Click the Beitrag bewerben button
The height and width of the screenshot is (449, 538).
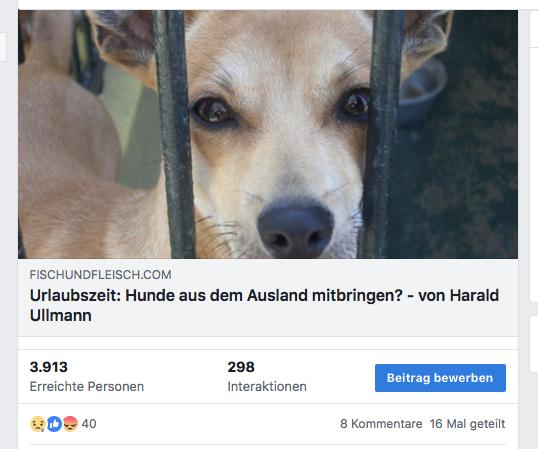point(440,378)
